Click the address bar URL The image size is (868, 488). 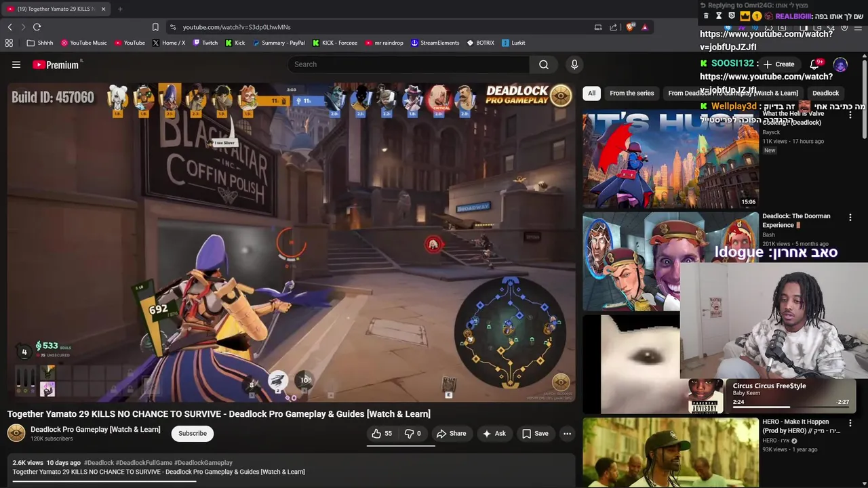coord(237,27)
